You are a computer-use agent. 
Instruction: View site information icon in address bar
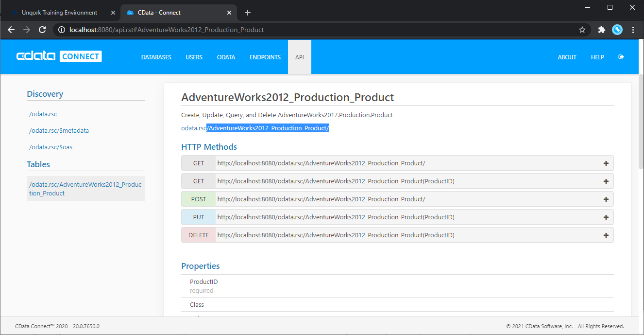click(x=61, y=30)
